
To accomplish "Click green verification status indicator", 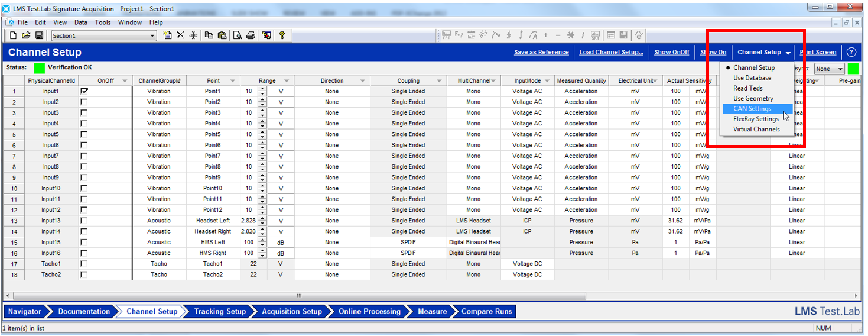I will (40, 68).
